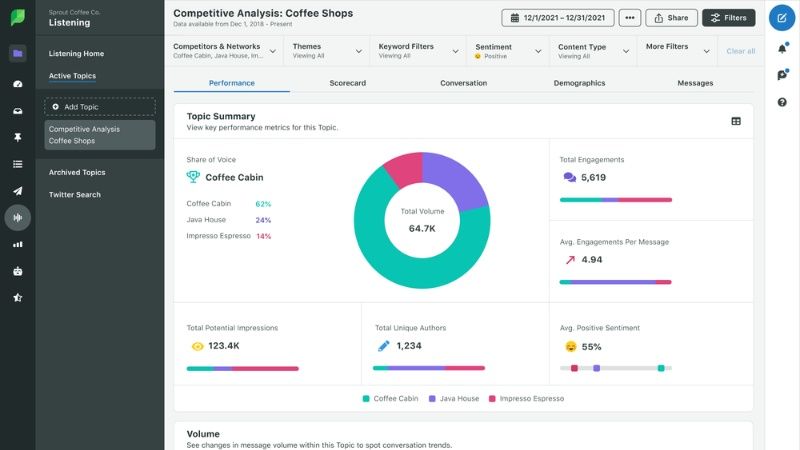Open the folder icon in left sidebar
Viewport: 800px width, 450px height.
point(18,54)
